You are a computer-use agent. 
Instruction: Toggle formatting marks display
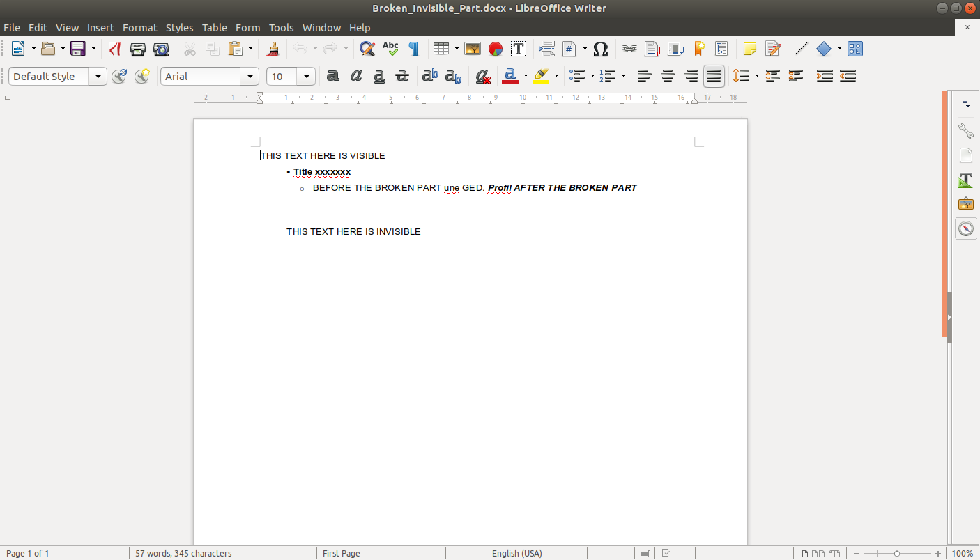coord(413,49)
